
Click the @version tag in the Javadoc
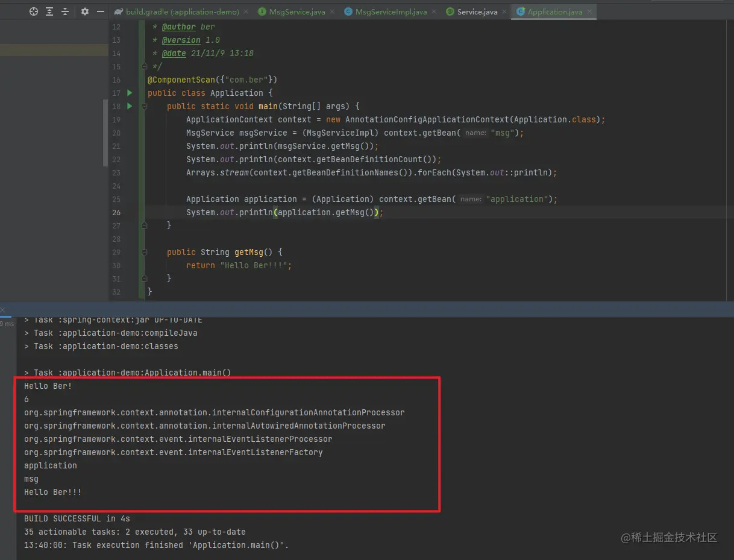click(x=181, y=40)
